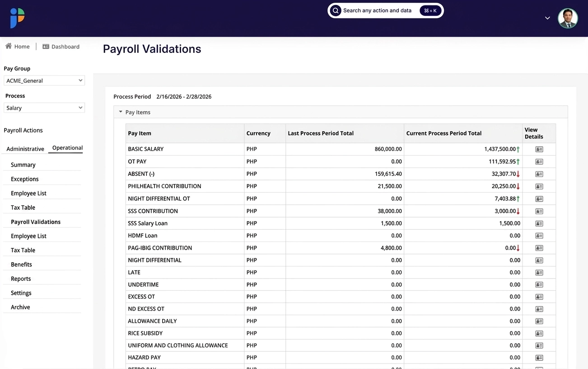Screen dimensions: 588x369
Task: View details icon for ALLOWANCE DAILY
Action: (539, 321)
